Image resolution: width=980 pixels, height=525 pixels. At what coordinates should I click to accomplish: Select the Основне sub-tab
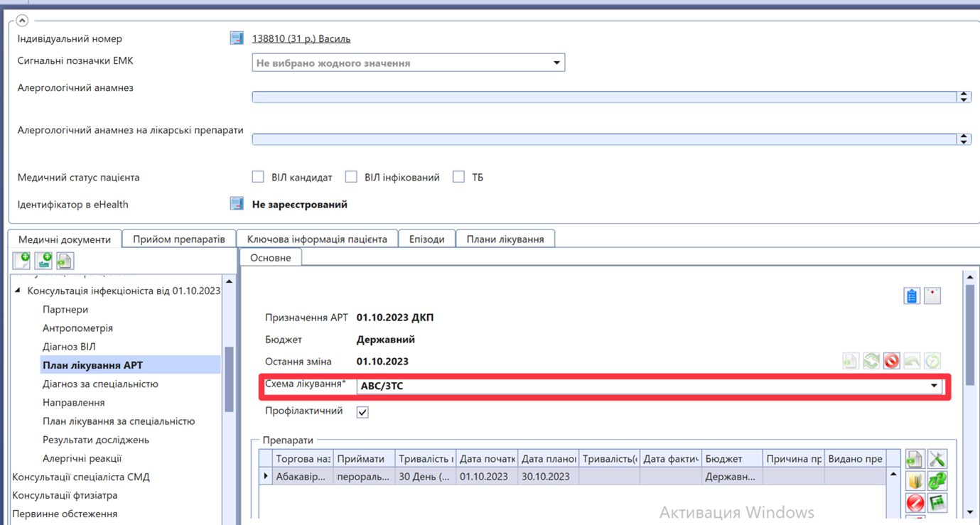[x=271, y=258]
